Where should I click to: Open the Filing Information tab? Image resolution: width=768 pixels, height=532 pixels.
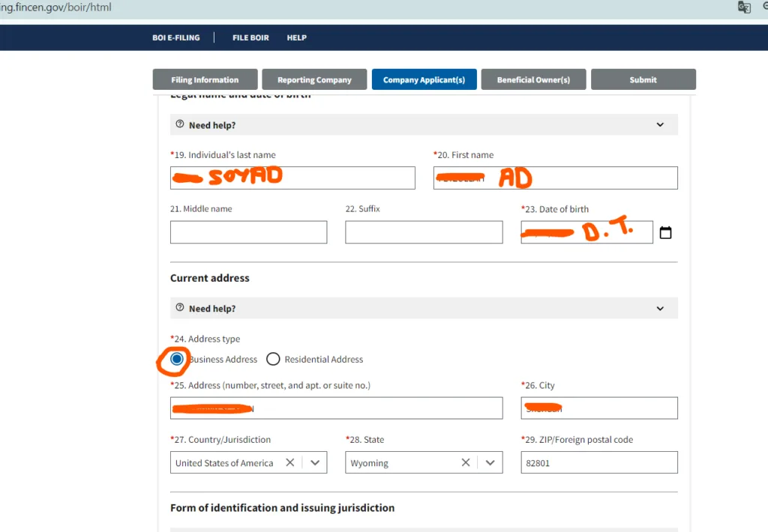click(205, 80)
